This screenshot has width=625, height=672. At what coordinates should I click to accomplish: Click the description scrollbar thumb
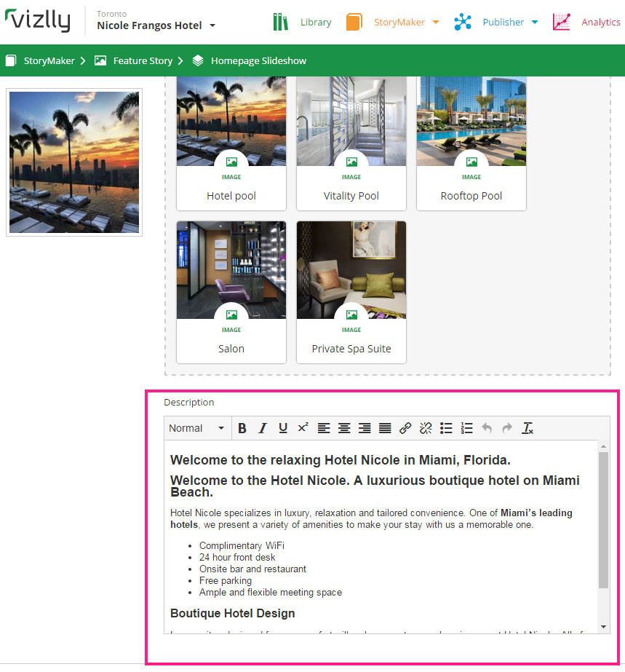click(603, 520)
